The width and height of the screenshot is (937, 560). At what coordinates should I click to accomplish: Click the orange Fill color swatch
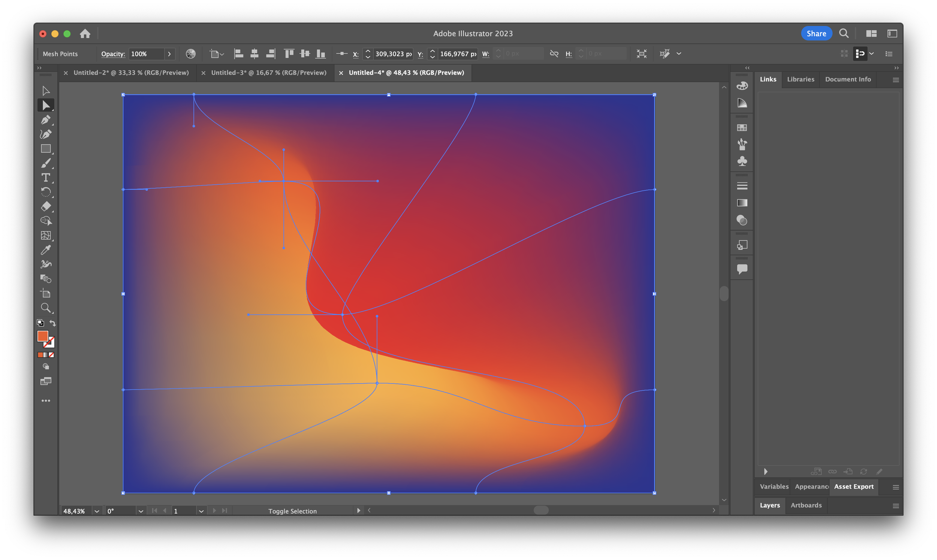[x=43, y=336]
